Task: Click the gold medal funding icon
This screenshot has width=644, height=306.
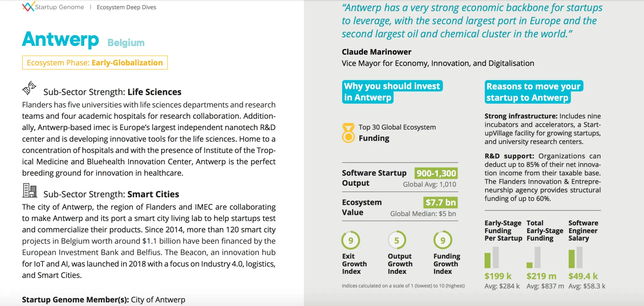Action: click(348, 133)
